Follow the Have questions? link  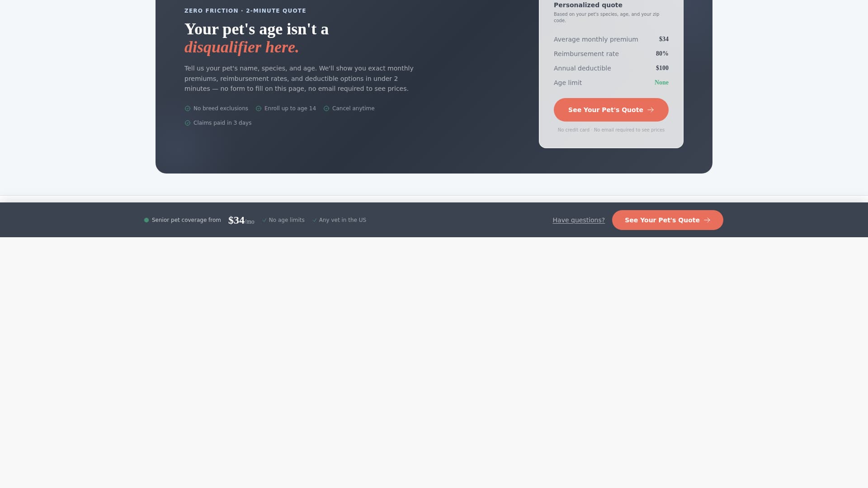point(578,220)
